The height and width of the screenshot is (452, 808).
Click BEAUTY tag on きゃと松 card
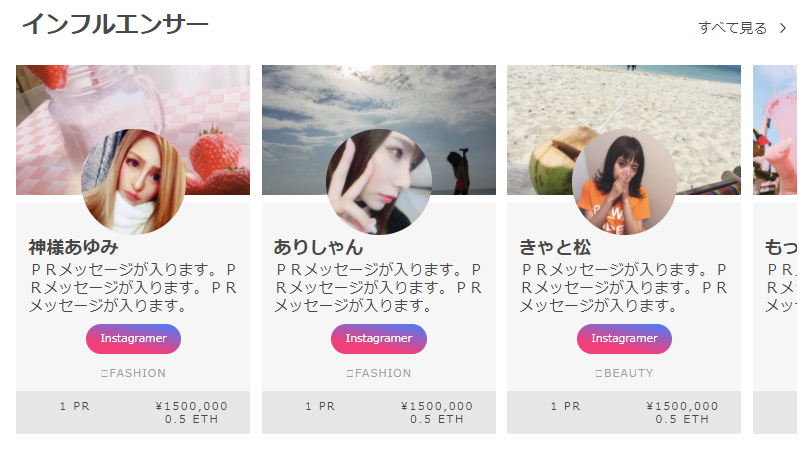click(624, 373)
